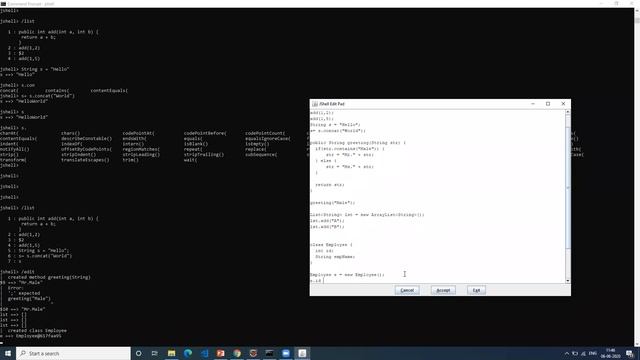The height and width of the screenshot is (360, 640).
Task: Open Task View from the taskbar
Action: coord(155,353)
